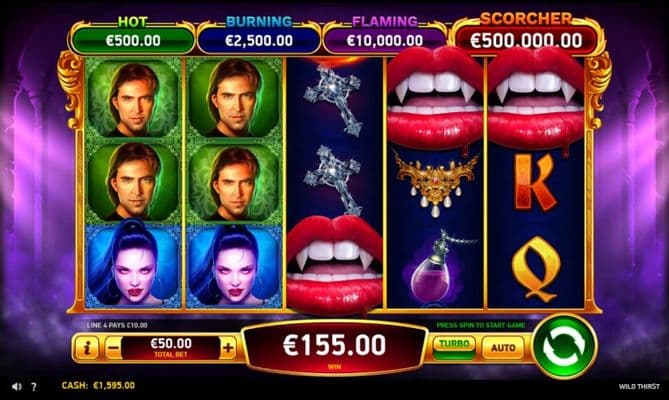Toggle Turbo mode on
The width and height of the screenshot is (669, 400).
click(454, 348)
